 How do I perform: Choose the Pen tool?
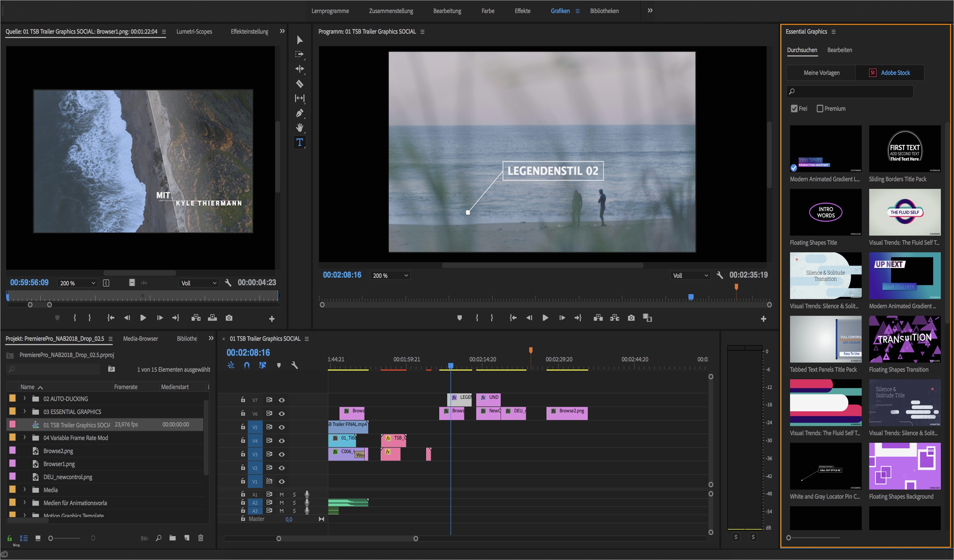click(x=299, y=113)
